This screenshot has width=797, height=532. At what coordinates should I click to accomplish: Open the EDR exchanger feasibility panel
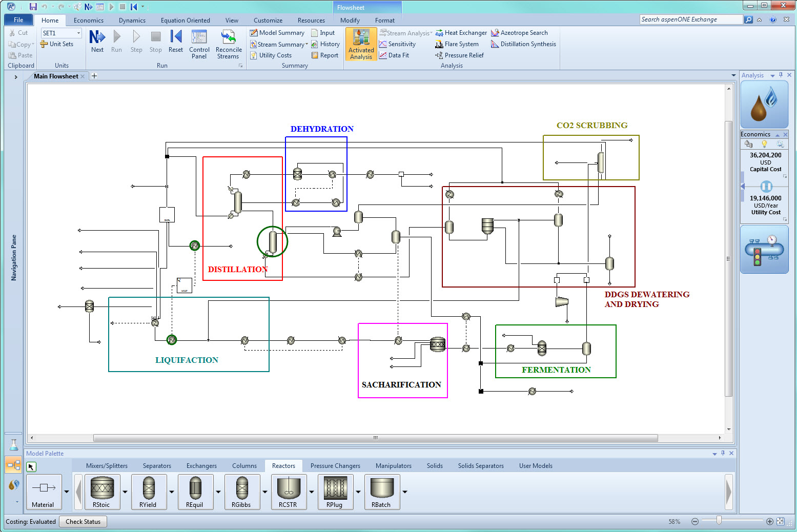[x=764, y=250]
